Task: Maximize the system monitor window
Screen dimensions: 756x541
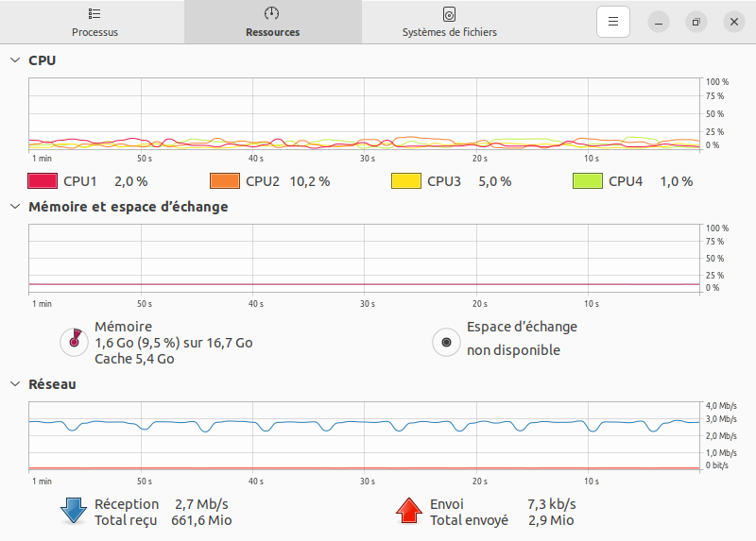Action: (696, 22)
